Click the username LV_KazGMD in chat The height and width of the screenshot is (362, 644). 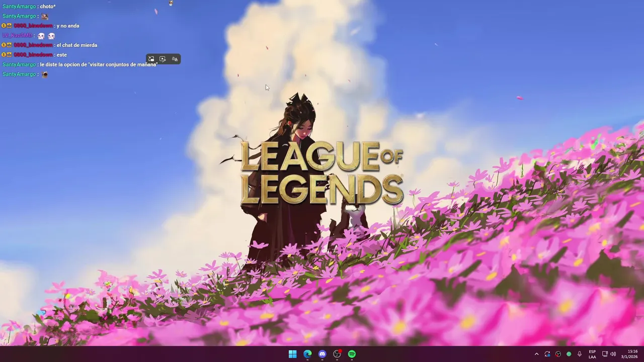pyautogui.click(x=17, y=36)
